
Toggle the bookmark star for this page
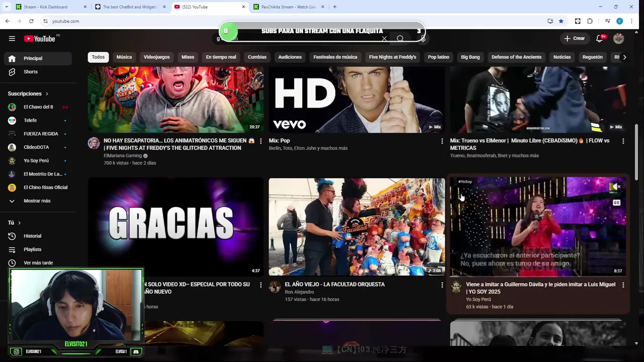[x=561, y=21]
